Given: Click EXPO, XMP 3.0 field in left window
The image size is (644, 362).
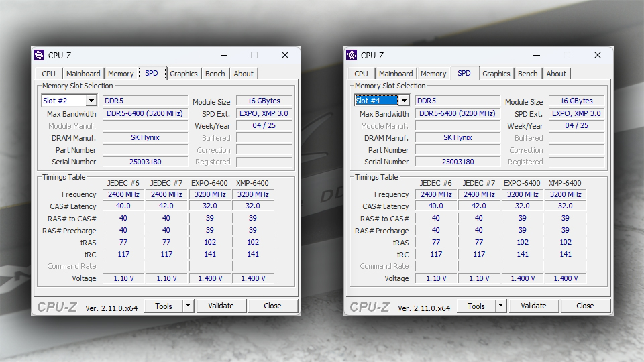Looking at the screenshot, I should (264, 113).
